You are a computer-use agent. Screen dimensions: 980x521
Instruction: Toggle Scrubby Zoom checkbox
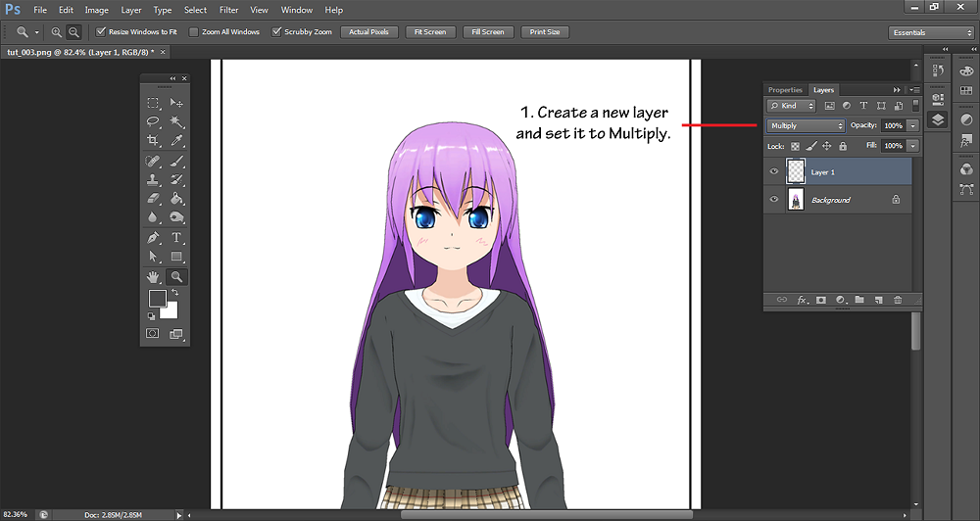[276, 32]
